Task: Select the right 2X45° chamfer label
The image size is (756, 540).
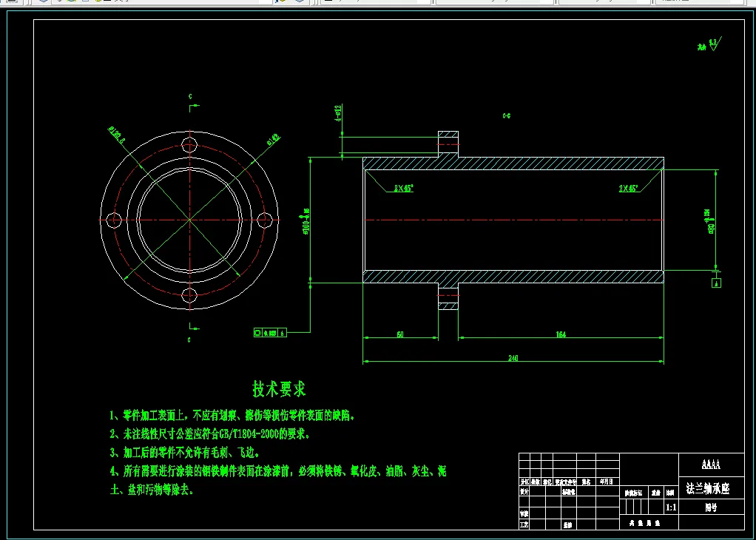Action: click(630, 189)
